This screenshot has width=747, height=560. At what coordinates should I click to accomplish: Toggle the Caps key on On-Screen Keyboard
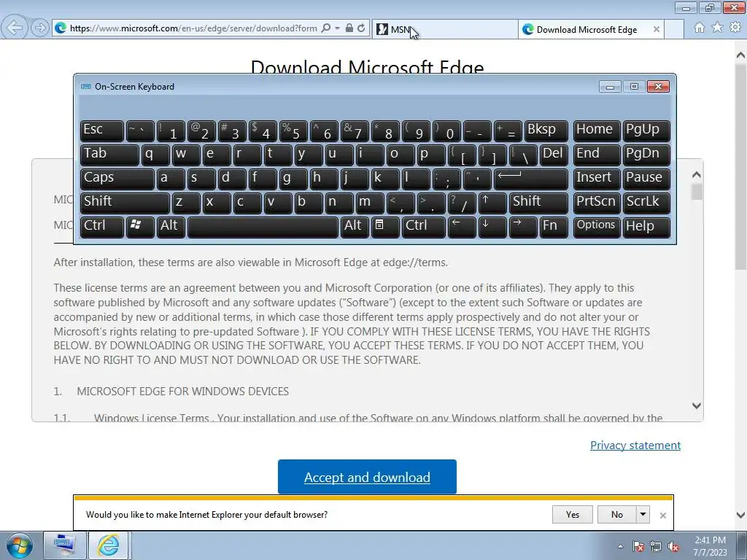(117, 179)
